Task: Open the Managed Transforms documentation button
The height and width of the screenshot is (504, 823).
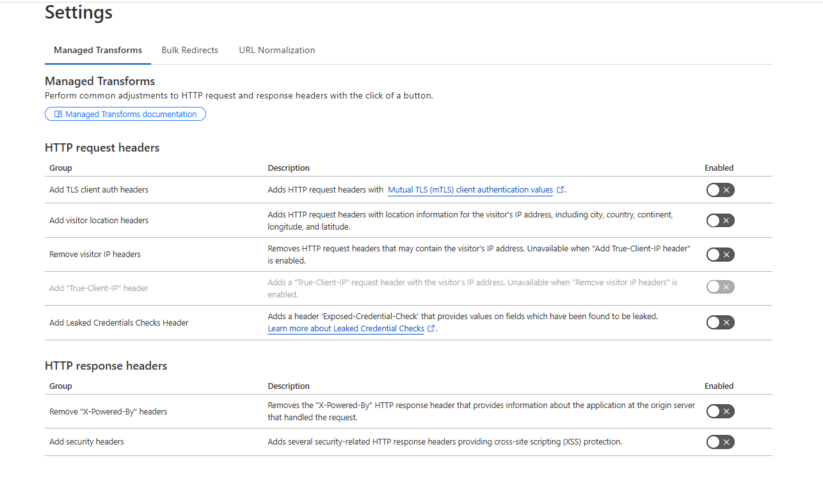Action: (x=125, y=114)
